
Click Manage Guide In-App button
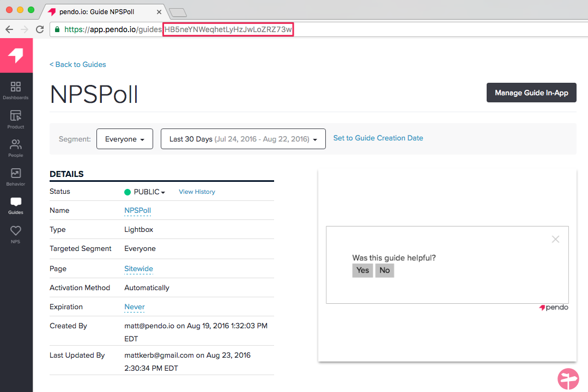531,93
